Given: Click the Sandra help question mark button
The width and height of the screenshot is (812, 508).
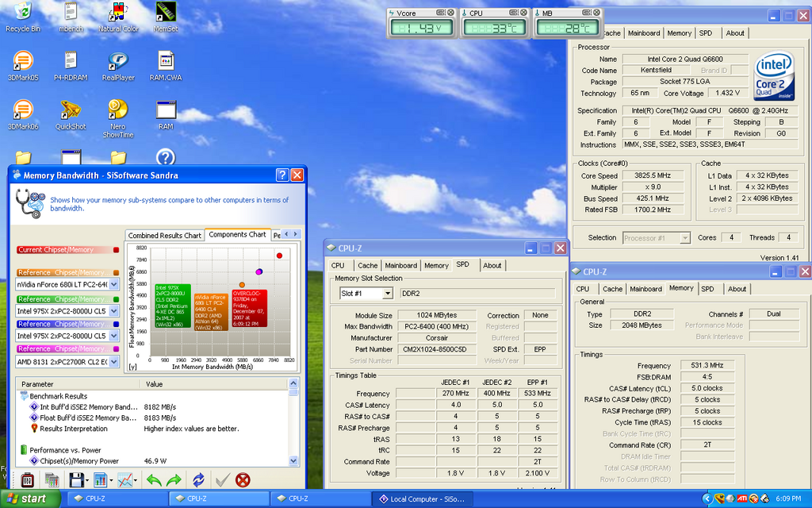Looking at the screenshot, I should point(282,175).
